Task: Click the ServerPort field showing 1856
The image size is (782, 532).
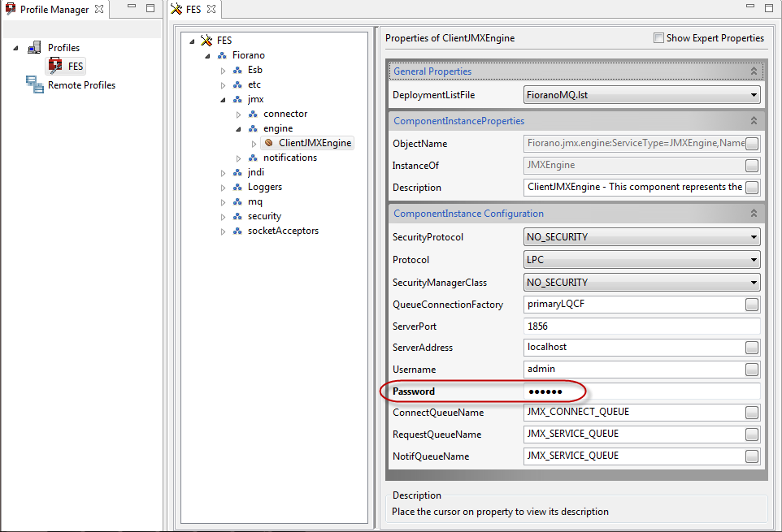Action: (x=642, y=326)
